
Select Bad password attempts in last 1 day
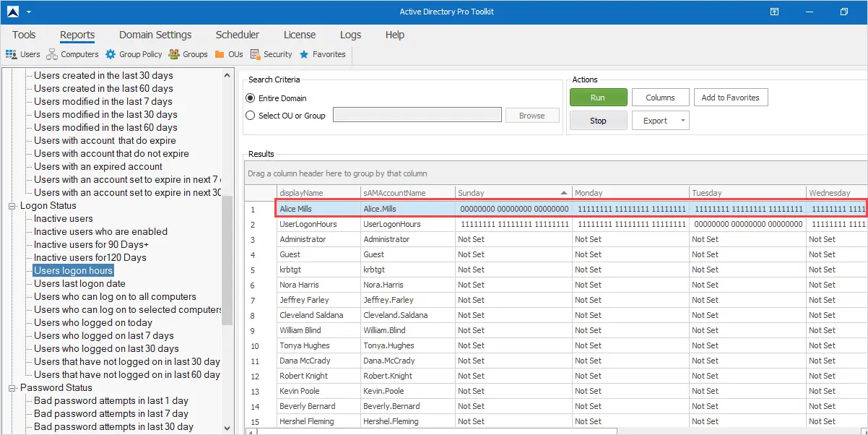(111, 401)
